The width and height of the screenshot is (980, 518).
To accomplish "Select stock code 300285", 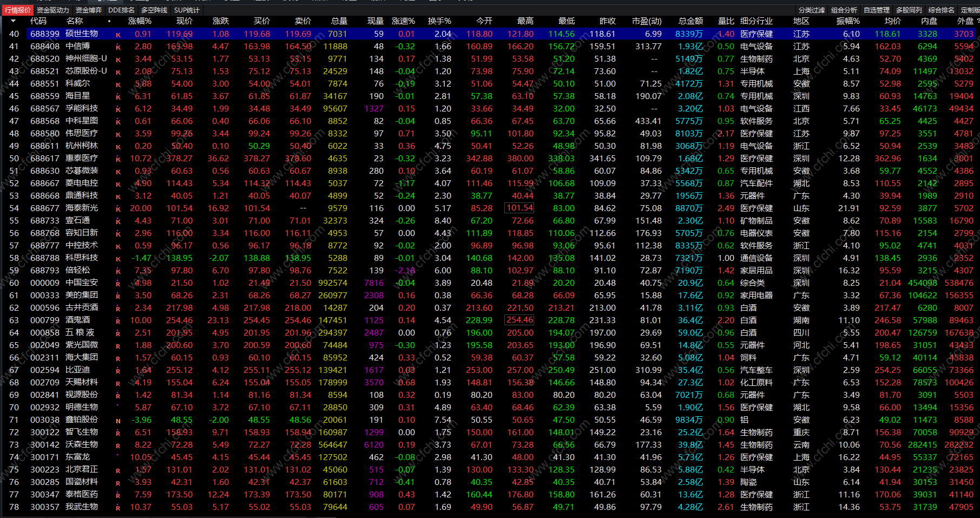I will coord(45,482).
